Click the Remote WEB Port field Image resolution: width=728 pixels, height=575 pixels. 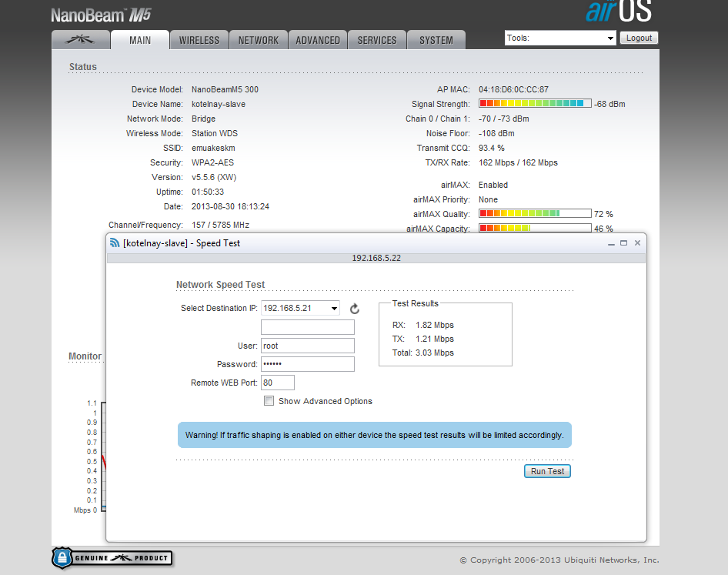click(x=278, y=383)
